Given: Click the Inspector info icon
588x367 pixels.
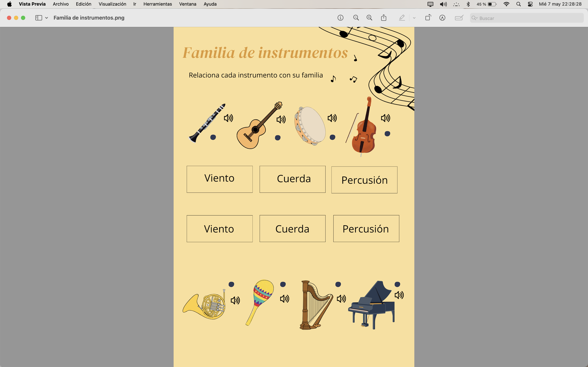Looking at the screenshot, I should [340, 18].
